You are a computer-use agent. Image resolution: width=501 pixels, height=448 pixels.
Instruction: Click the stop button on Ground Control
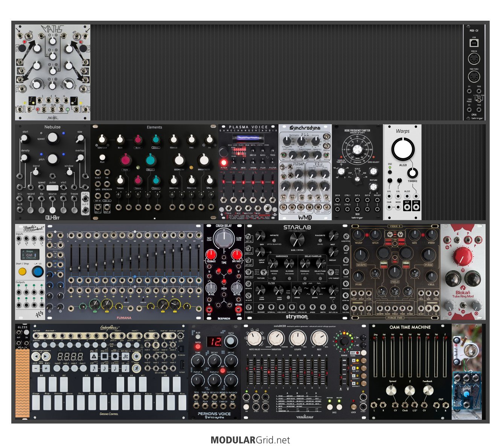pyautogui.click(x=105, y=357)
